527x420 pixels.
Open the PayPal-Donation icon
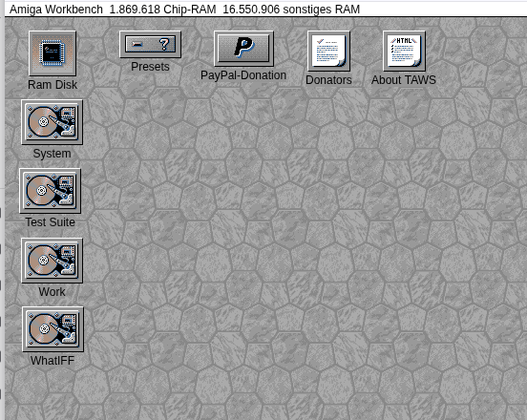click(x=243, y=49)
